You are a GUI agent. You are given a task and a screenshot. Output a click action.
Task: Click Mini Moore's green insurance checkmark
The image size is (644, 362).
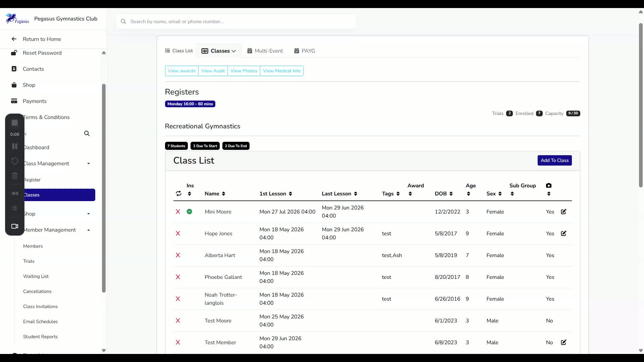tap(190, 212)
